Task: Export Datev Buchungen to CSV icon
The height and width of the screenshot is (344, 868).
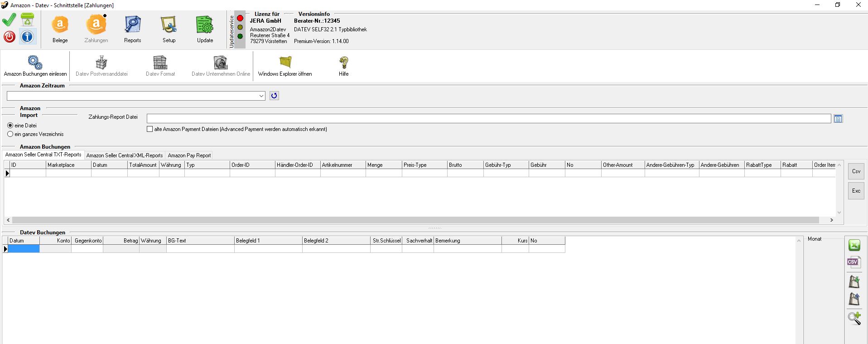Action: tap(854, 262)
